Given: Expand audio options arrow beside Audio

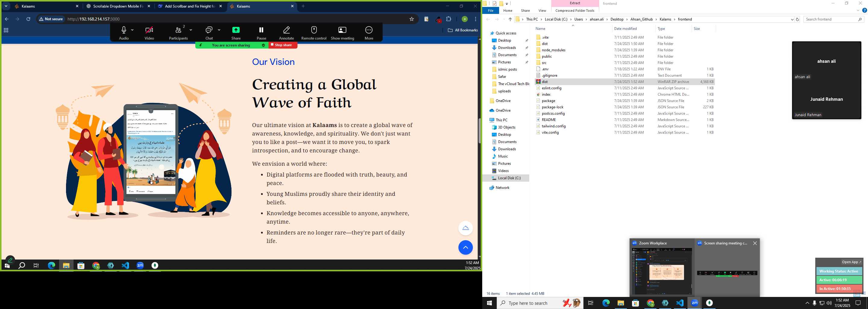Looking at the screenshot, I should point(132,30).
